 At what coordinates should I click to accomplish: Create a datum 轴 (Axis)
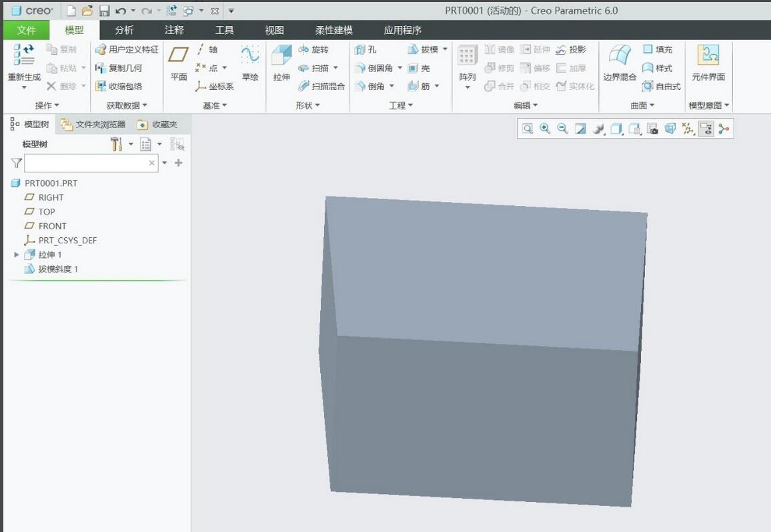[x=207, y=49]
